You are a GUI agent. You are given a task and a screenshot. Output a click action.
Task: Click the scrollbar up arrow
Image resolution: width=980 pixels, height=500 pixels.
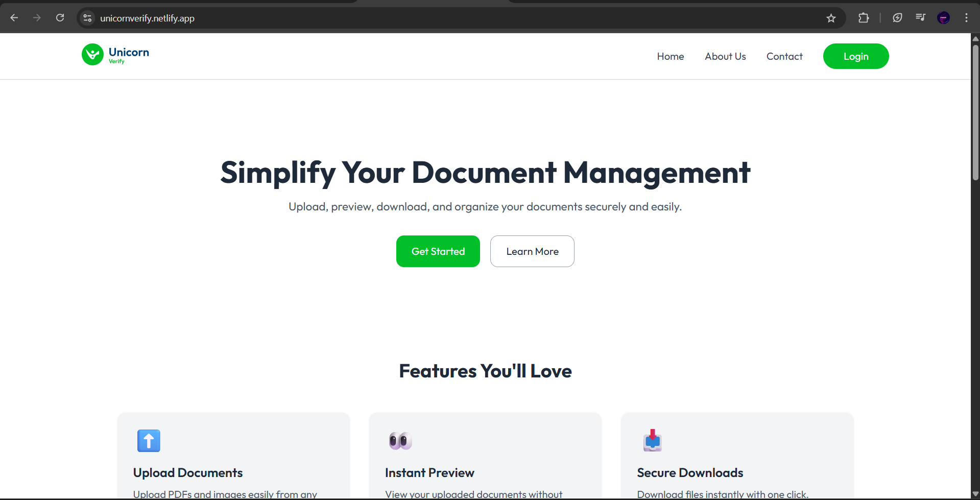tap(975, 39)
